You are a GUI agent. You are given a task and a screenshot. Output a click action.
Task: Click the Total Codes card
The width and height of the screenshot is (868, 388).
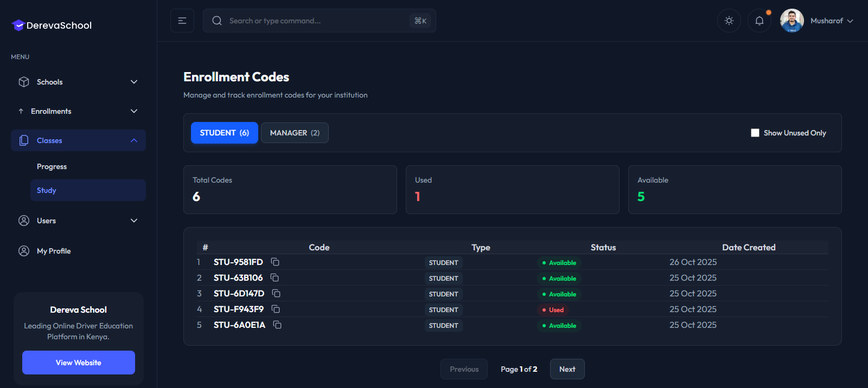(x=290, y=190)
